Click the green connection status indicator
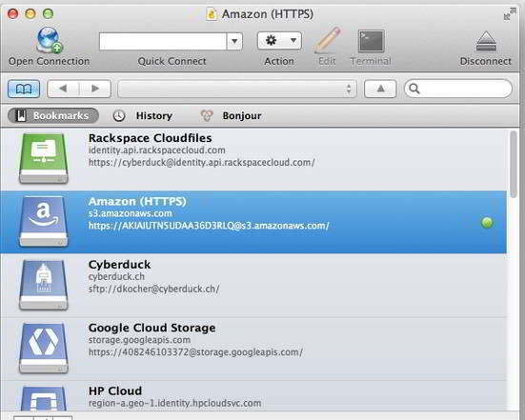The width and height of the screenshot is (525, 420). point(487,223)
